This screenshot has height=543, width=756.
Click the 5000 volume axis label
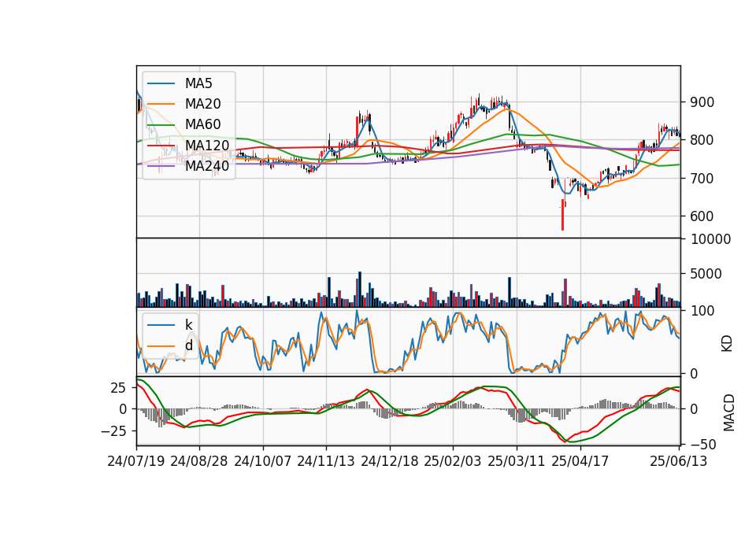pyautogui.click(x=706, y=274)
